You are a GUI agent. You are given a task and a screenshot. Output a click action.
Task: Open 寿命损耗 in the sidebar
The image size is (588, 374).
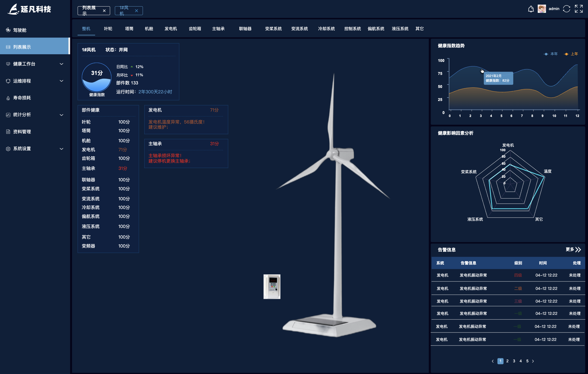[x=22, y=98]
